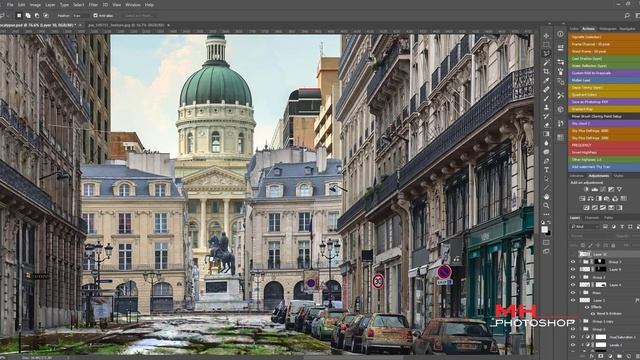The width and height of the screenshot is (640, 360).
Task: Add a Black & White adjustment
Action: (599, 199)
